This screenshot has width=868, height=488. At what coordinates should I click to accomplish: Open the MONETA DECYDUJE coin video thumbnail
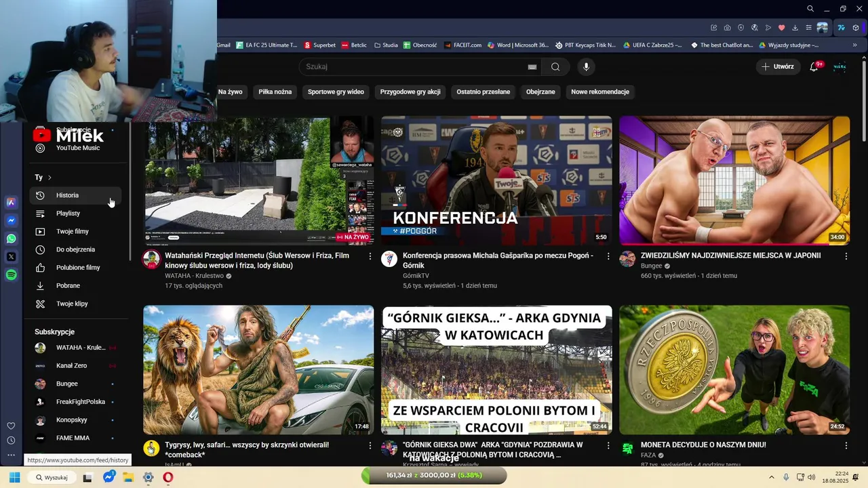click(734, 369)
